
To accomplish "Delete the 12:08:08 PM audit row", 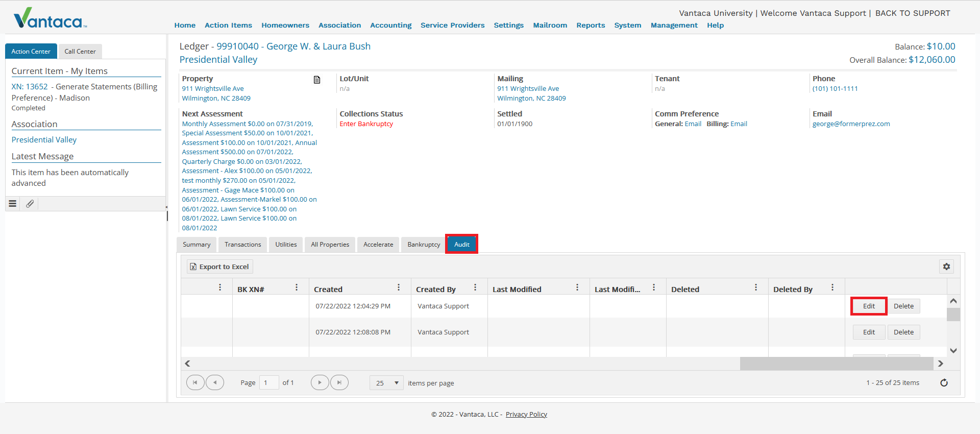I will click(903, 332).
